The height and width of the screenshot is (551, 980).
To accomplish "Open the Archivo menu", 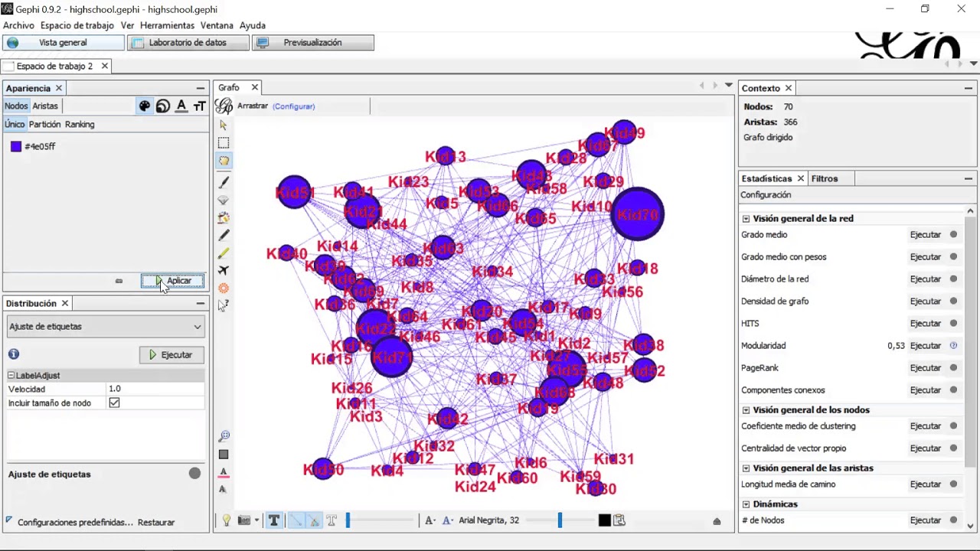I will tap(19, 25).
